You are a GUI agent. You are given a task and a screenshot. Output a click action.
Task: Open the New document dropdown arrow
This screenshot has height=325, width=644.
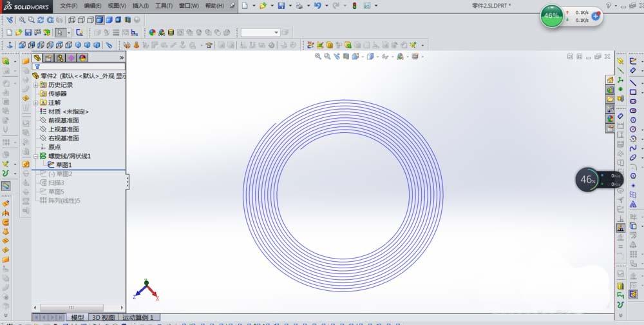(254, 6)
